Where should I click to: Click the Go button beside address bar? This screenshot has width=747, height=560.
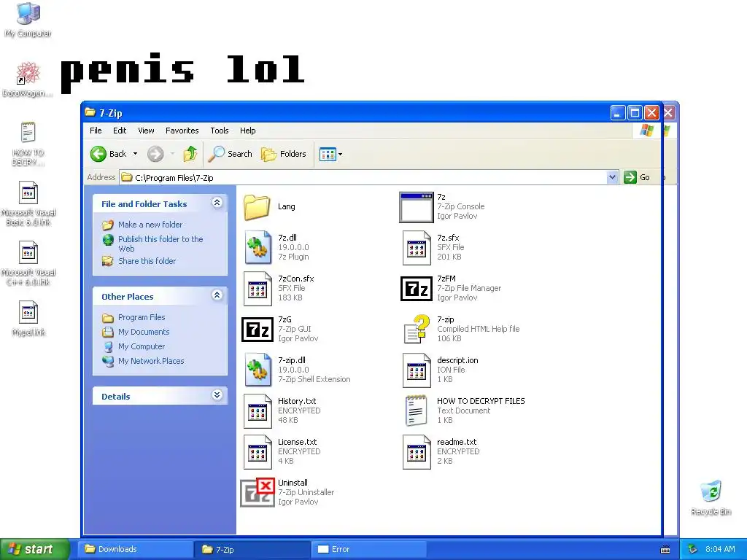click(x=637, y=177)
